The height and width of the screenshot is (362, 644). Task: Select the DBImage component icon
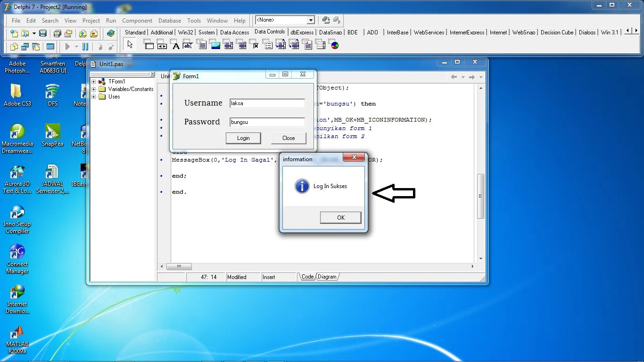[215, 45]
